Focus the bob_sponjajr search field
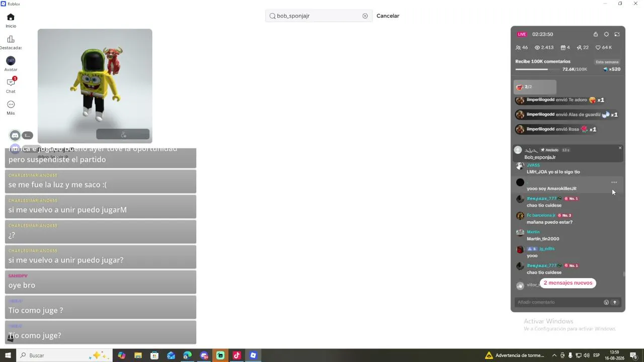Viewport: 644px width, 362px height. (x=319, y=16)
